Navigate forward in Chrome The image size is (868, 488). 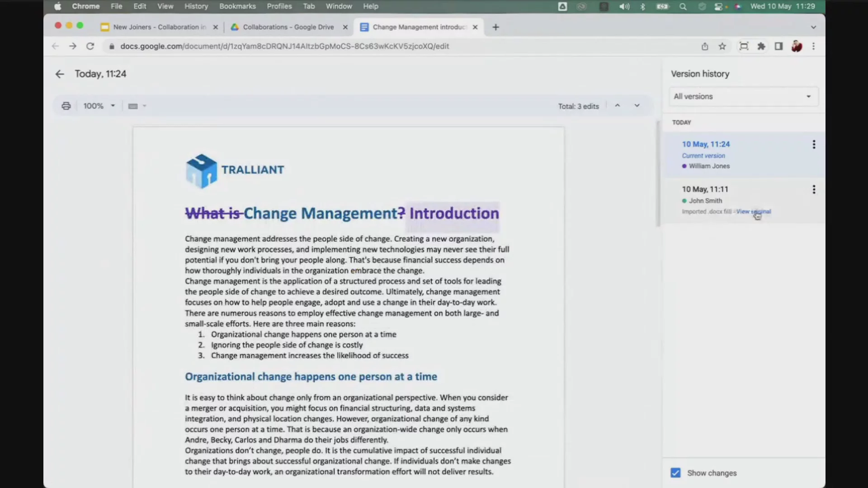72,46
